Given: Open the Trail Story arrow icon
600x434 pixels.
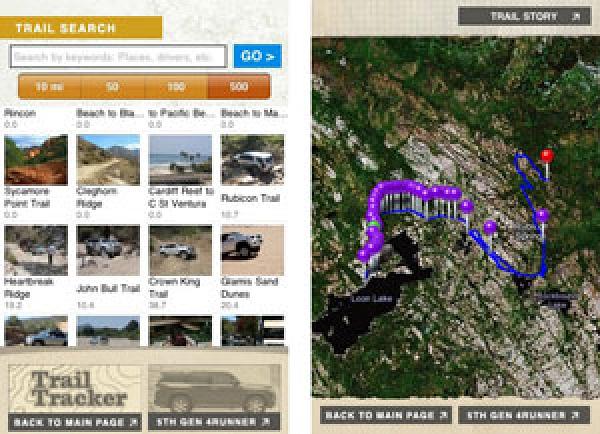Looking at the screenshot, I should tap(576, 16).
